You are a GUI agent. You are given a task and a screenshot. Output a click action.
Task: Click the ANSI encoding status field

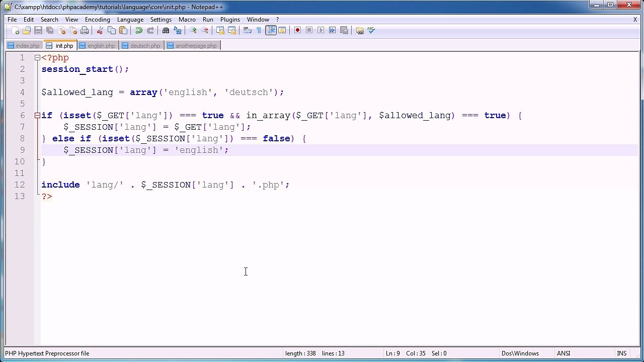563,353
